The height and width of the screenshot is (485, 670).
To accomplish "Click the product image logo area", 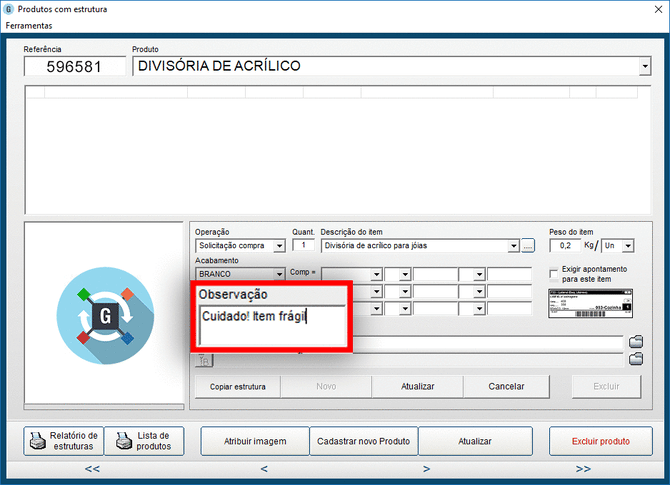I will [105, 315].
